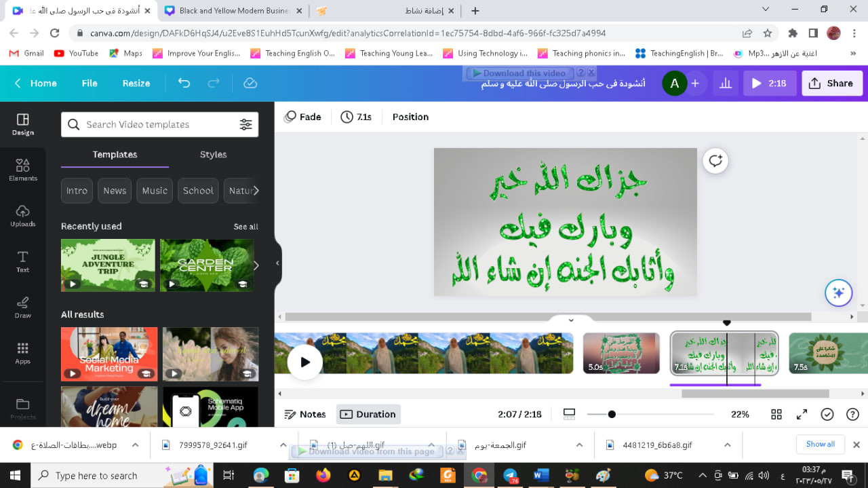Open the Resize menu
The image size is (868, 488).
(x=136, y=83)
